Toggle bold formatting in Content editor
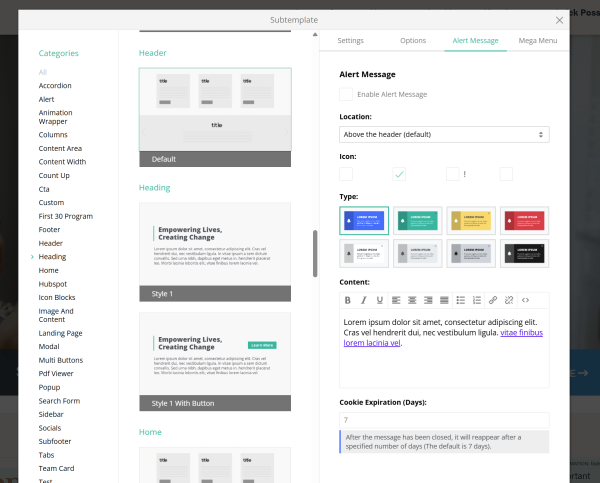Viewport: 600px width, 483px height. (347, 300)
